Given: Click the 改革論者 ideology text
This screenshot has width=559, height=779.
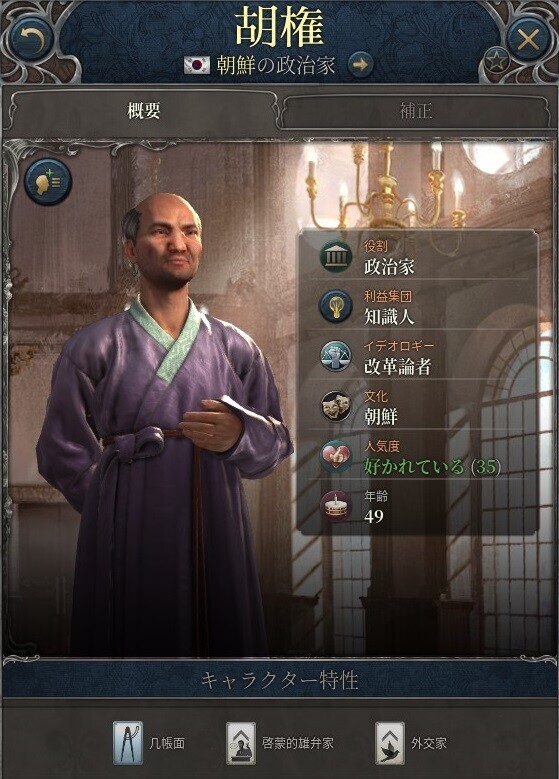Looking at the screenshot, I should click(398, 367).
